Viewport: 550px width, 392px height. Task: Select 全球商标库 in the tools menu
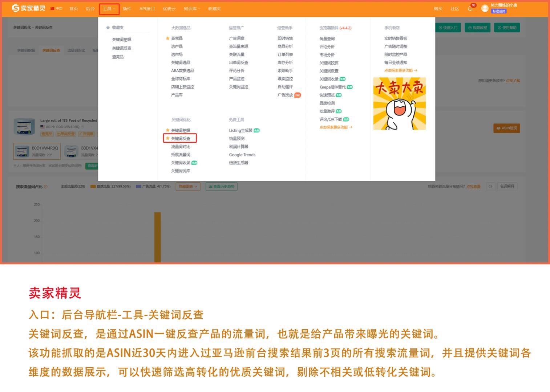[x=181, y=79]
